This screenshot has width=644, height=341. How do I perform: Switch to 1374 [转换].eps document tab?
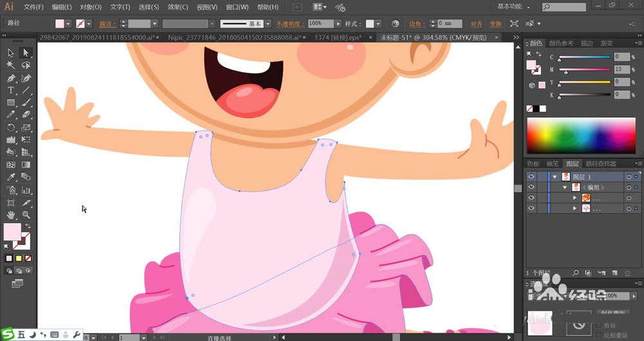click(338, 37)
